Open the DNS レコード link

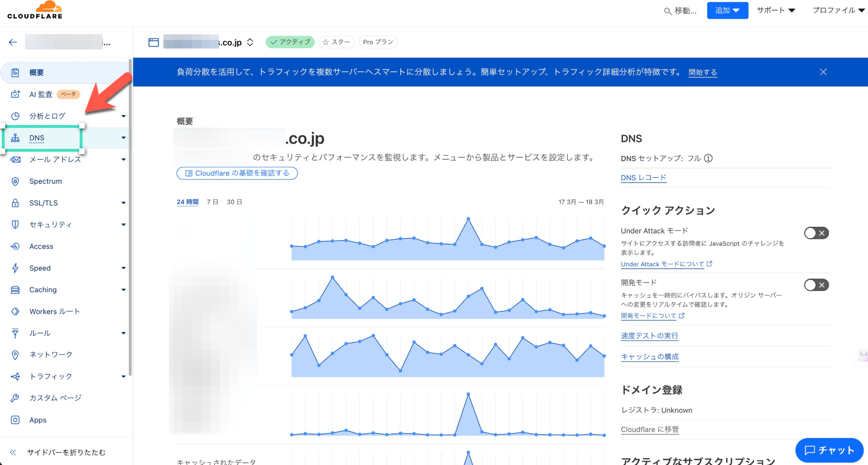point(643,178)
